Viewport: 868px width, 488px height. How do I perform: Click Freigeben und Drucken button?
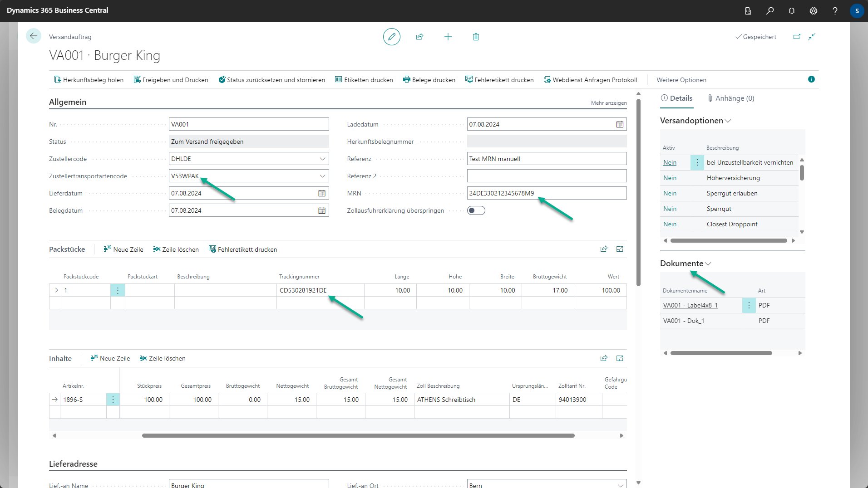tap(171, 80)
